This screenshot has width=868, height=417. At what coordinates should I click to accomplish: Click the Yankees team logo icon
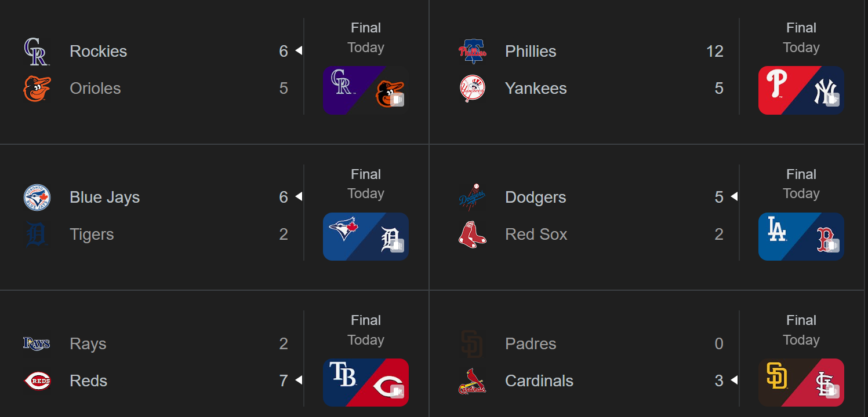point(472,89)
